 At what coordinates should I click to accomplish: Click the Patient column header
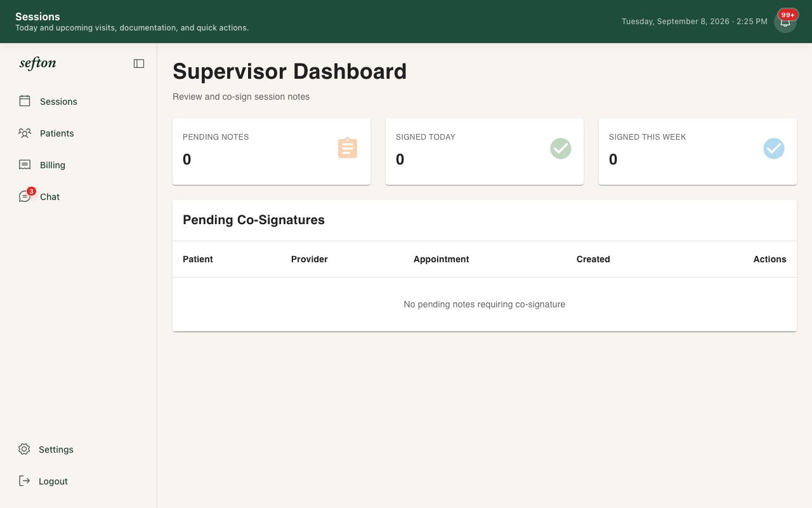(198, 259)
